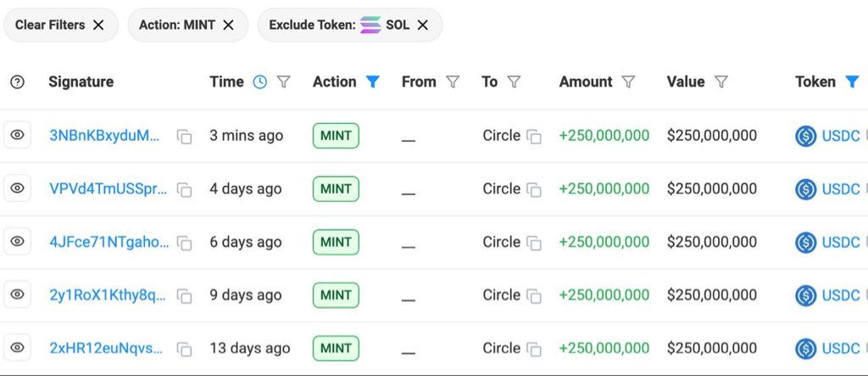This screenshot has height=376, width=868.
Task: Click USDC token icon in first row
Action: point(805,136)
